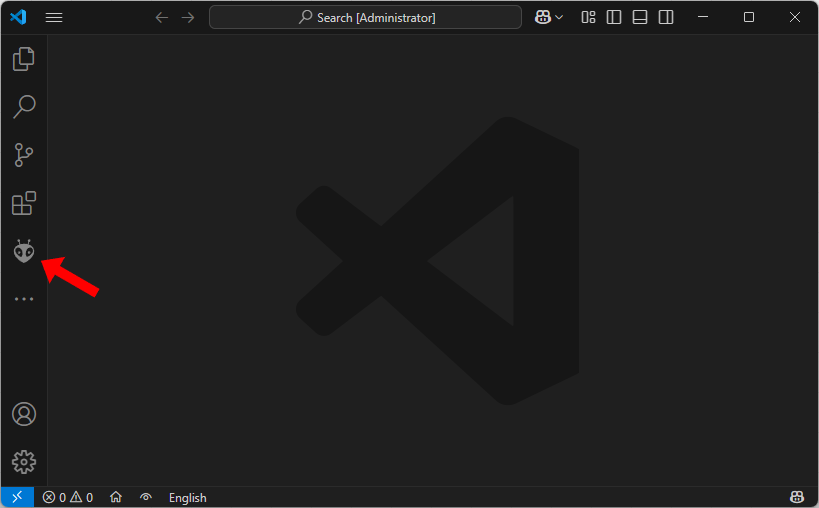The width and height of the screenshot is (819, 508).
Task: Open the Search view in activity bar
Action: pyautogui.click(x=24, y=107)
